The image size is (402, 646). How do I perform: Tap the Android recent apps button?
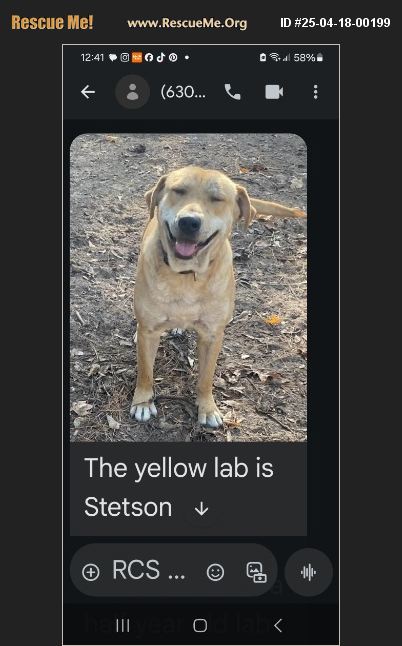[123, 625]
